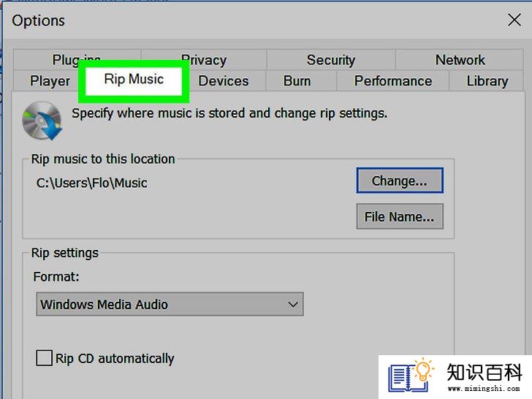Viewport: 532px width, 399px height.
Task: Switch to the Devices tab
Action: [224, 80]
